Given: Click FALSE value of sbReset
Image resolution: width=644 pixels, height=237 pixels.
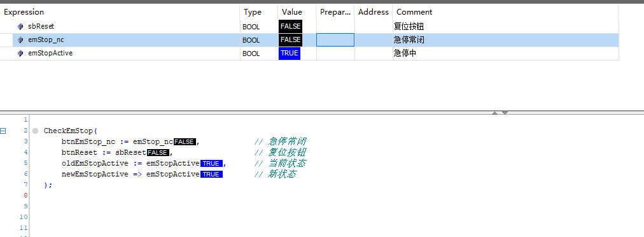Looking at the screenshot, I should (290, 26).
